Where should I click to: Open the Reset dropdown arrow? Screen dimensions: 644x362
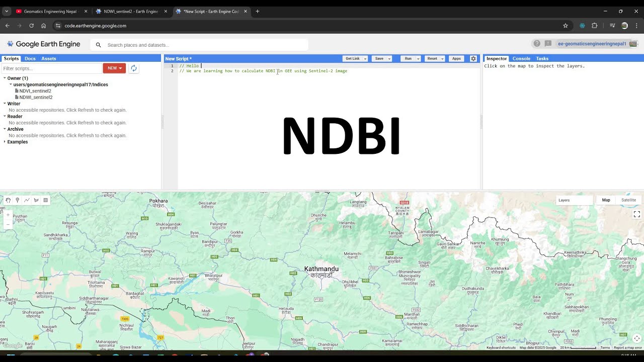click(x=442, y=59)
